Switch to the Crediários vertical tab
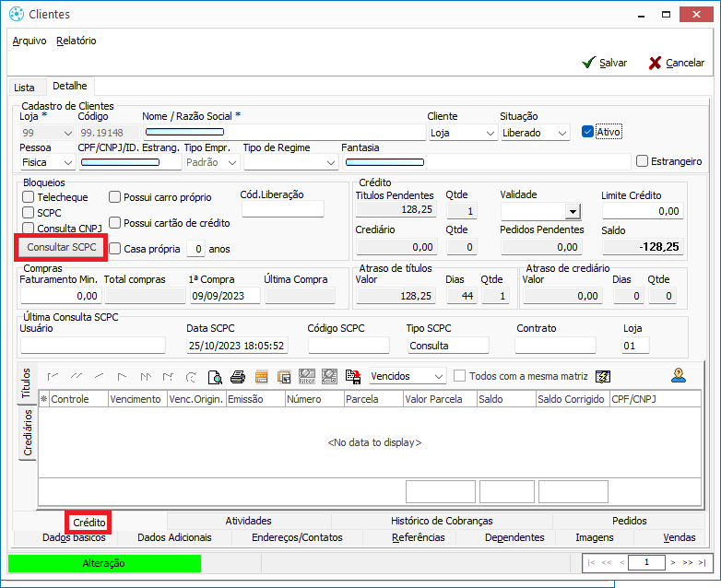721x588 pixels. [x=28, y=432]
